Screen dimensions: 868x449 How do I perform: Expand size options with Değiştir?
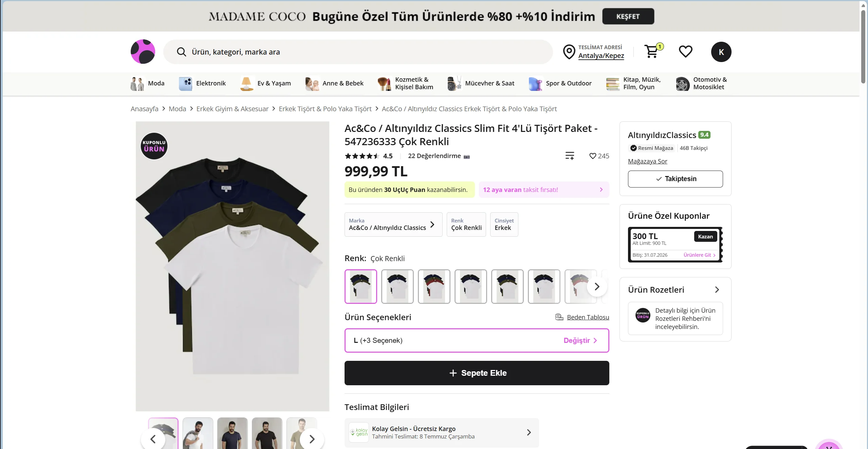580,340
